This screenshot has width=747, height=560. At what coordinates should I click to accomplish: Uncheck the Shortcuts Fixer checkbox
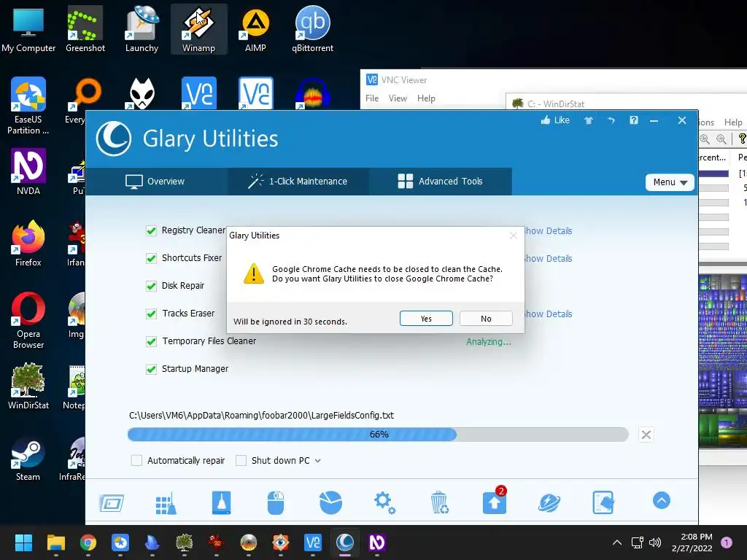(151, 258)
